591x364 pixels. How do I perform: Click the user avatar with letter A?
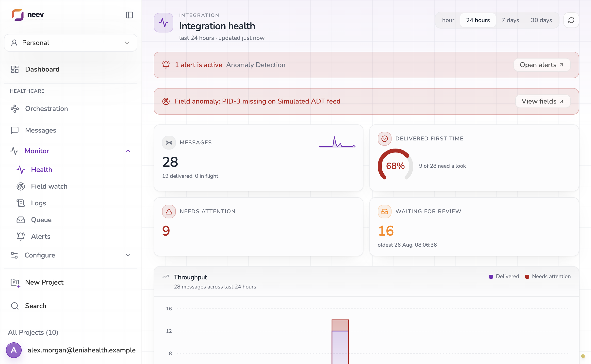pyautogui.click(x=14, y=350)
